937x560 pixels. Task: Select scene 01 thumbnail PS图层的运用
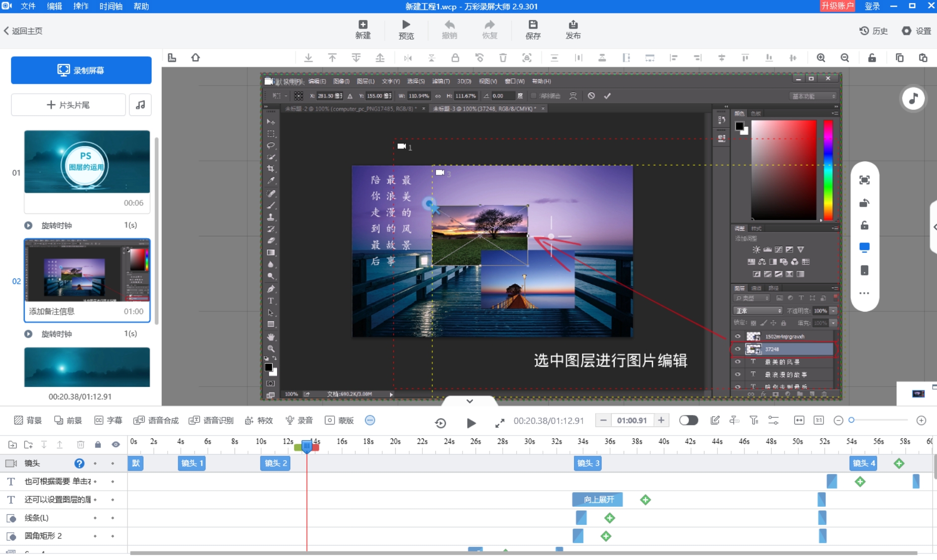[x=87, y=162]
